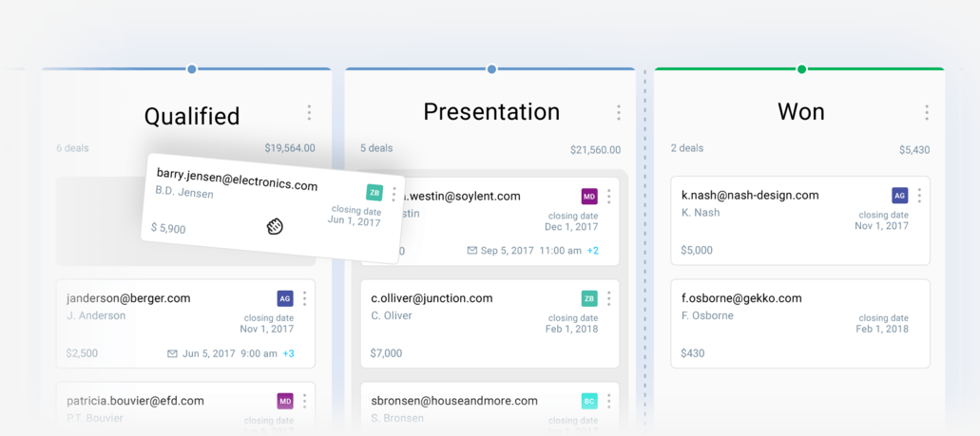
Task: Click the $430 amount on f.osborne card
Action: 693,353
